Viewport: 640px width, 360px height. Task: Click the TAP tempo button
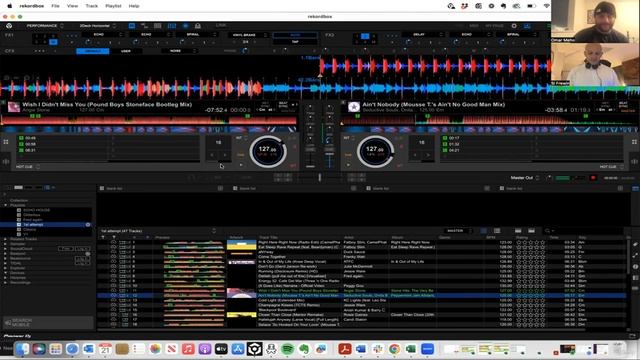pyautogui.click(x=295, y=42)
